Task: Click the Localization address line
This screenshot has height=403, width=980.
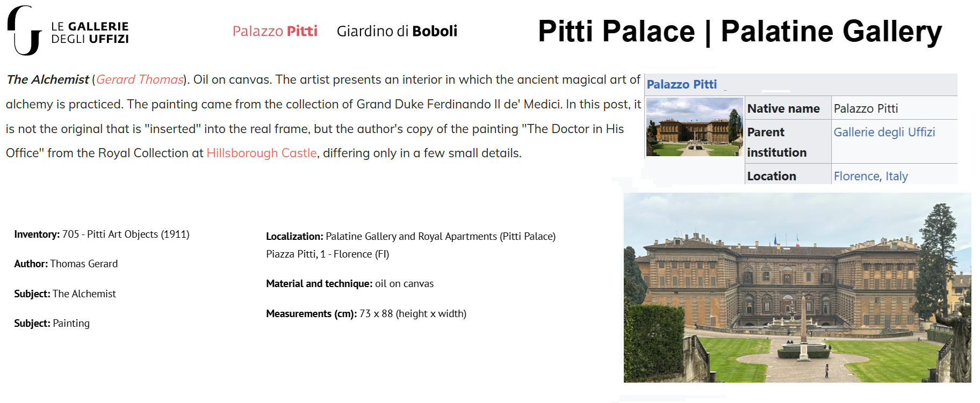Action: tap(327, 254)
